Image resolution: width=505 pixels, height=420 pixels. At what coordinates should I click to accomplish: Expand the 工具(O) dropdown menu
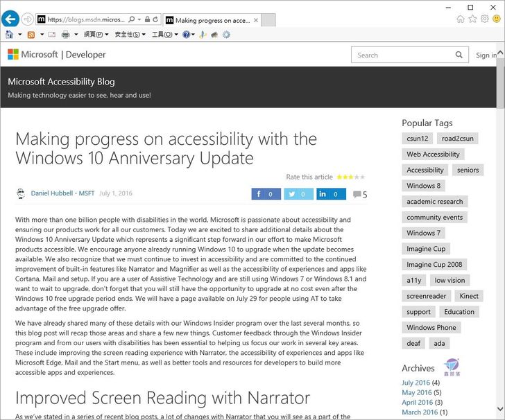tap(164, 34)
